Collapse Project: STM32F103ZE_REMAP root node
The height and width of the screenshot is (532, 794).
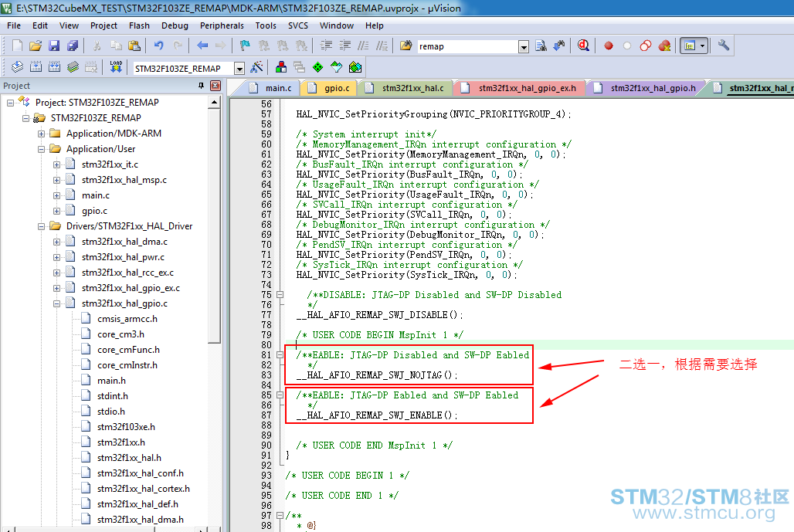tap(10, 103)
